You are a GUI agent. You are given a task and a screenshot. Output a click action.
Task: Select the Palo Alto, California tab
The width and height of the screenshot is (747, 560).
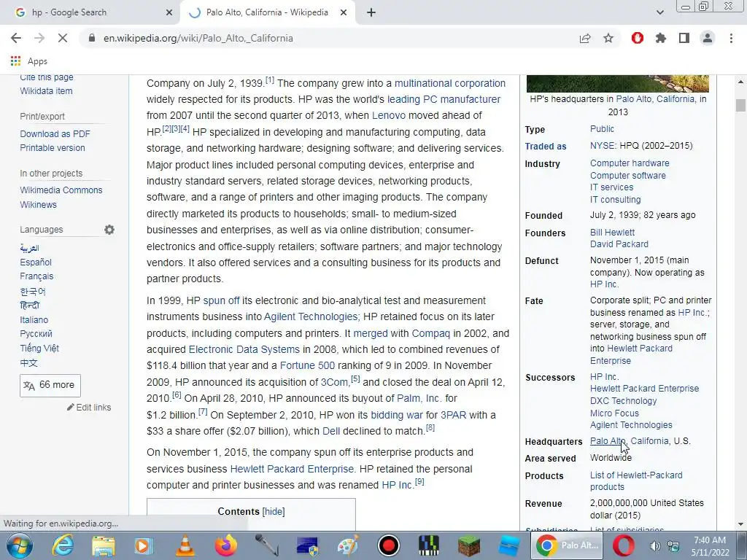267,12
